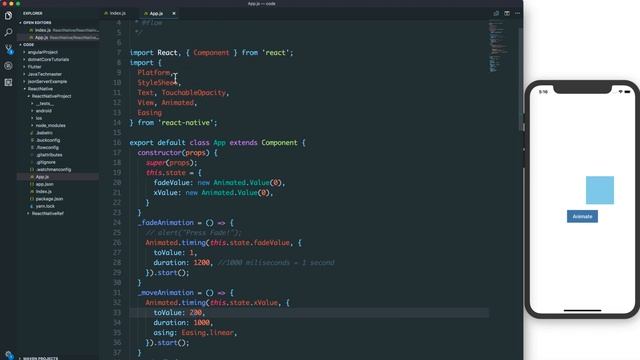This screenshot has width=640, height=360.
Task: Click 'TouchableOpacity' on line 11
Action: click(193, 93)
